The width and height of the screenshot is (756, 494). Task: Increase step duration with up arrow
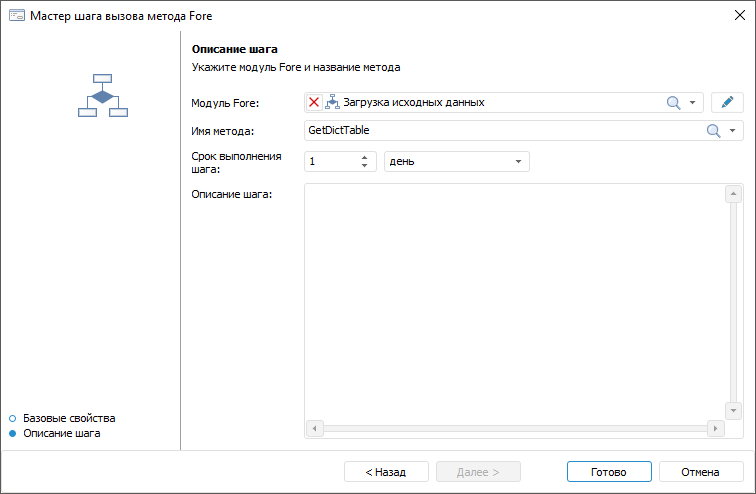[364, 157]
